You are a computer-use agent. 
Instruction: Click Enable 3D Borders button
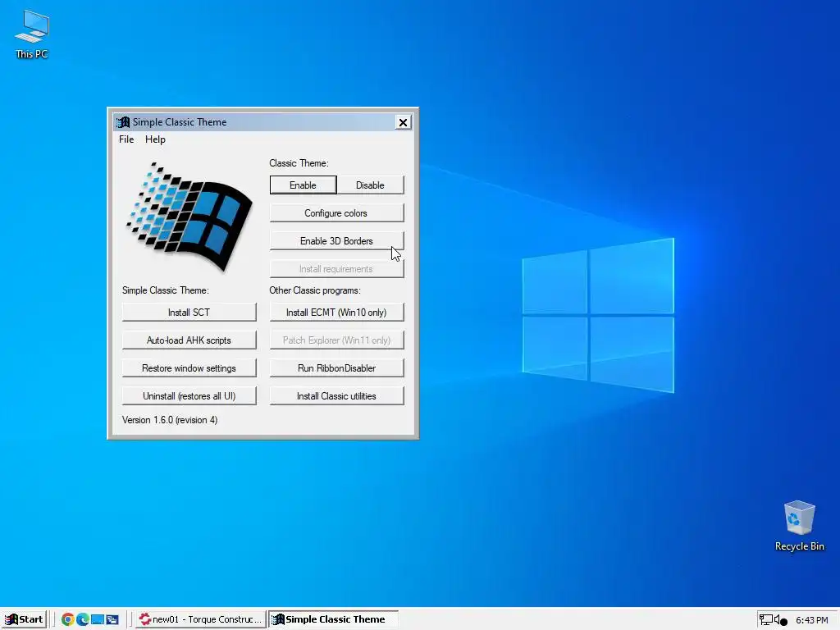pyautogui.click(x=336, y=241)
